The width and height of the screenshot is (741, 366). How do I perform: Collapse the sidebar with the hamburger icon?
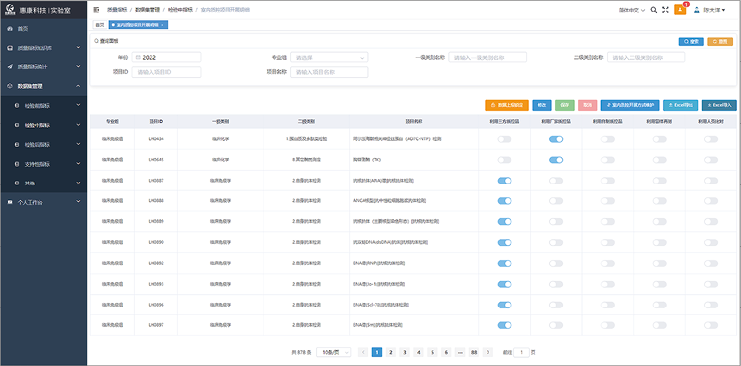tap(96, 9)
